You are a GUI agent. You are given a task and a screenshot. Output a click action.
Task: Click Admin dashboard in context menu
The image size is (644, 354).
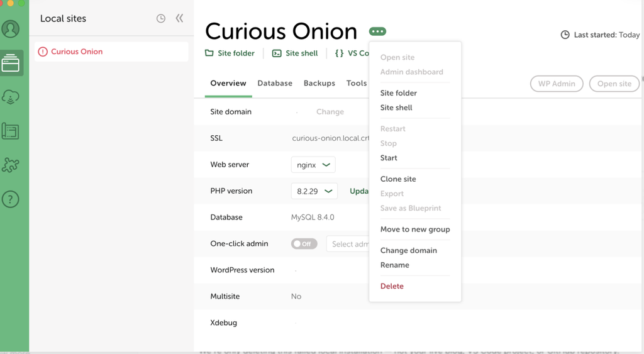point(411,72)
